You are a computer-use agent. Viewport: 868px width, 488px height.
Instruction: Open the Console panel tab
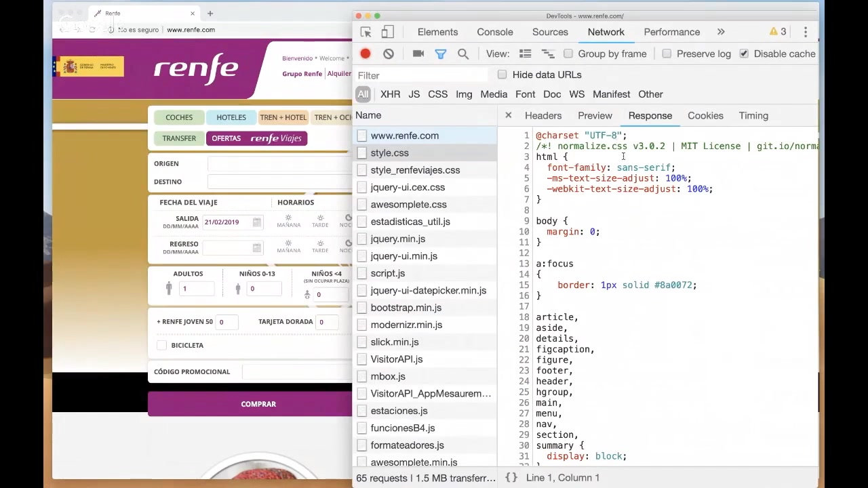tap(495, 32)
